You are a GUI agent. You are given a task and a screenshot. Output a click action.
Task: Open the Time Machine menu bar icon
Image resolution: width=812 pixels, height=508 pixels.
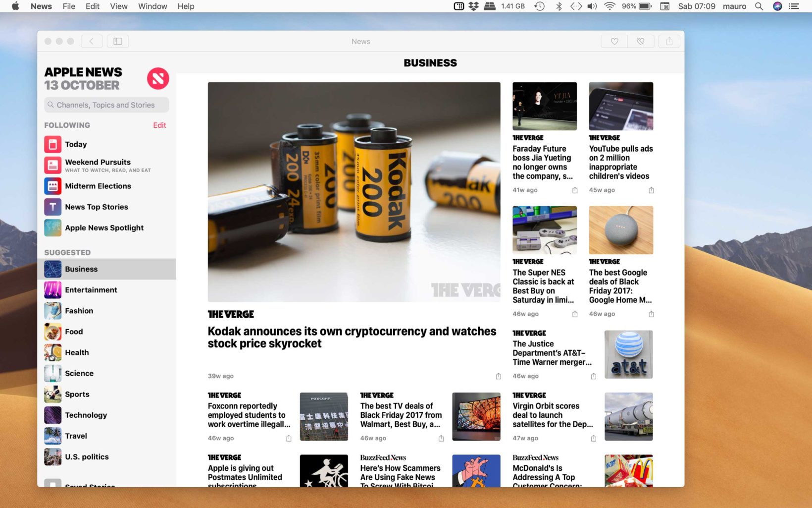point(539,6)
